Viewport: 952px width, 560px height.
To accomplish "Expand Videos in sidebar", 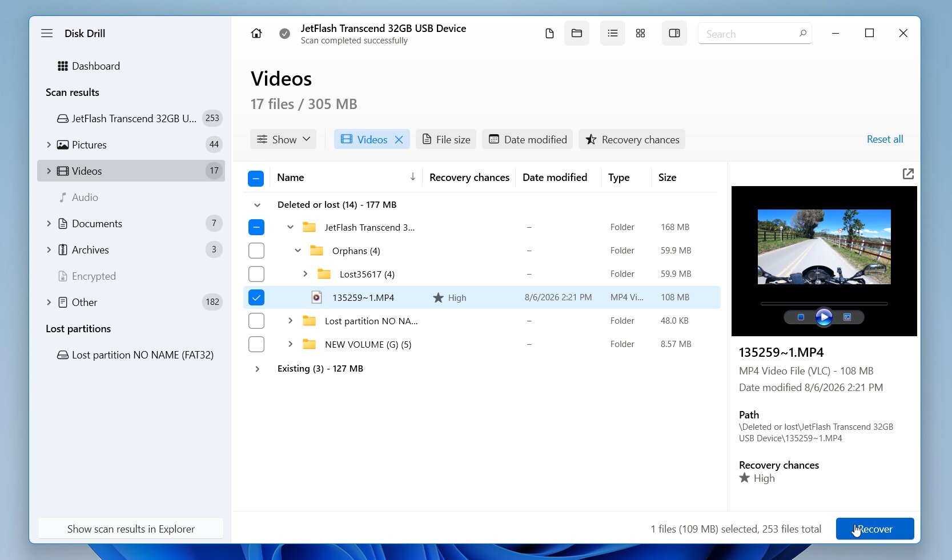I will click(x=49, y=171).
